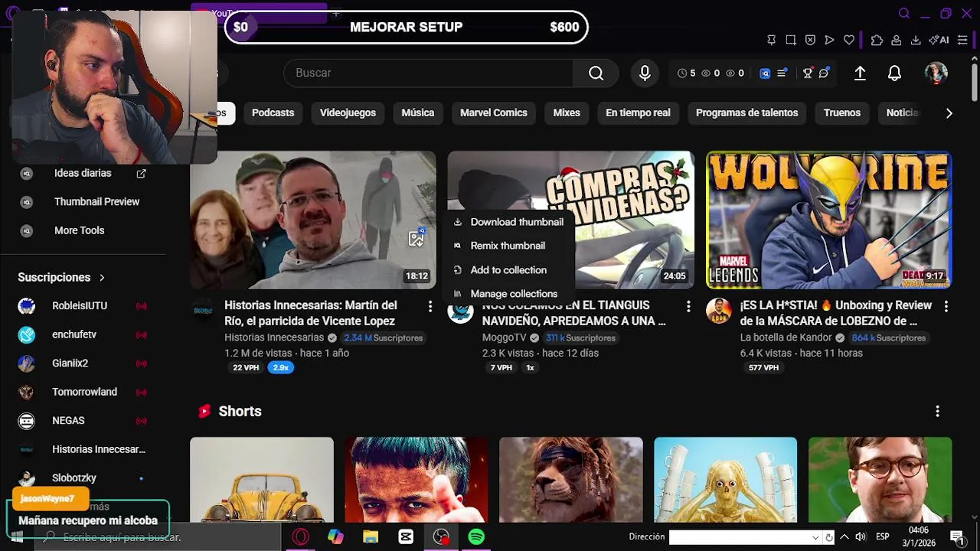Image resolution: width=980 pixels, height=551 pixels.
Task: Open options menu for Historias Innecesarias video
Action: (430, 306)
